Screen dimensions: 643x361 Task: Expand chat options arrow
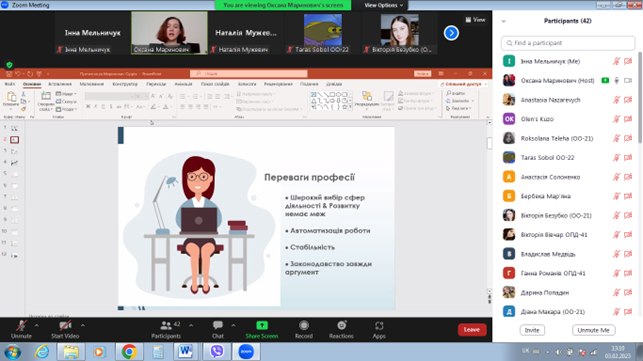point(233,325)
